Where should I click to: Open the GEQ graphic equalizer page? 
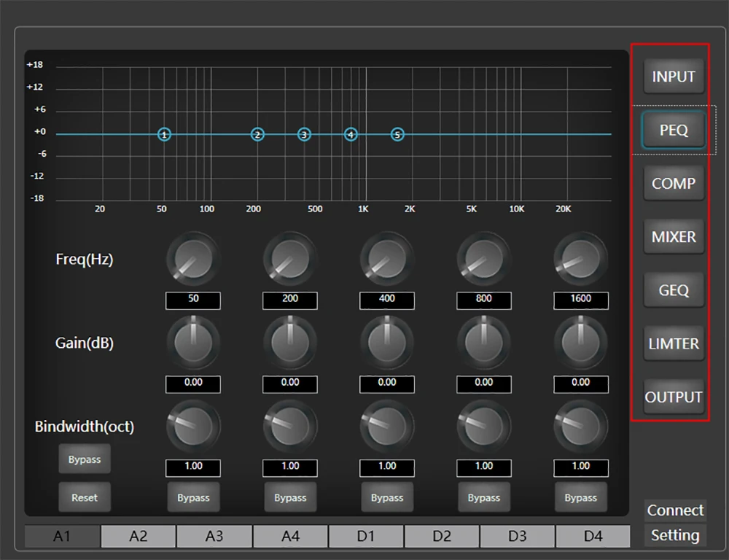673,290
